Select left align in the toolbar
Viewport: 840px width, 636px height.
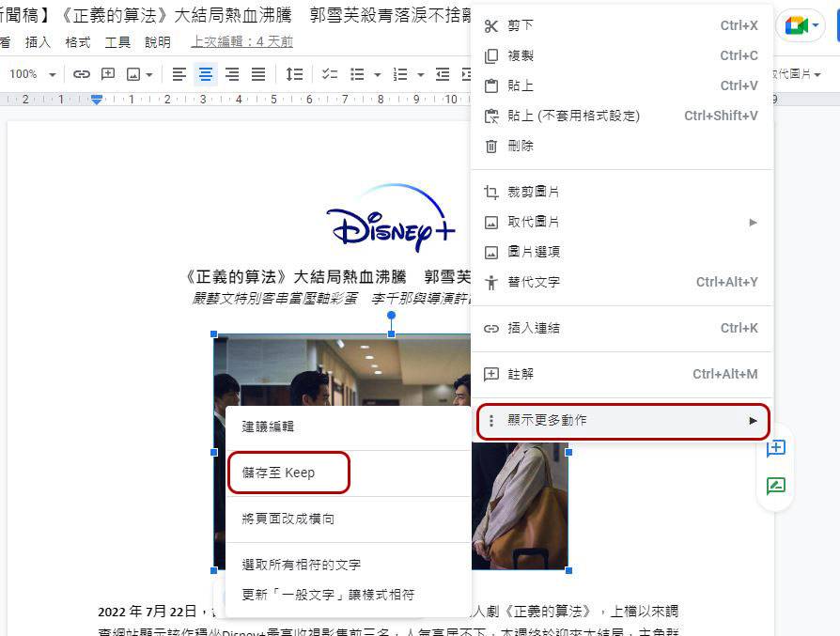(x=179, y=74)
